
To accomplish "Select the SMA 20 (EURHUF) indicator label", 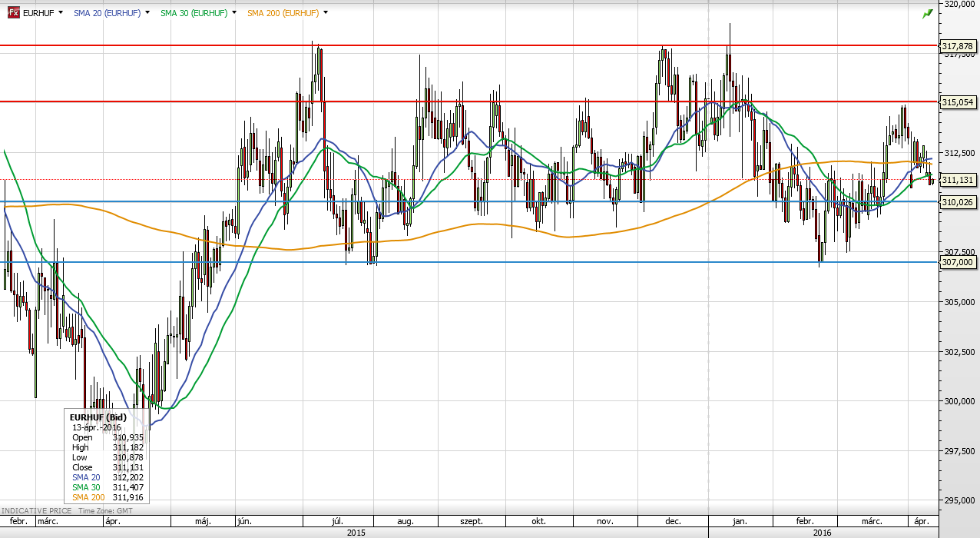I will (107, 13).
